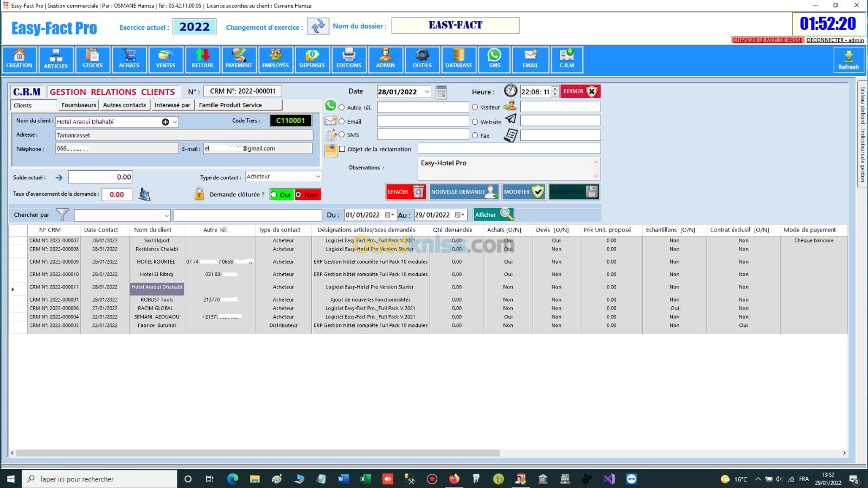Viewport: 868px width, 488px height.
Task: Click the horizontal scrollbar under the table
Action: (258, 453)
